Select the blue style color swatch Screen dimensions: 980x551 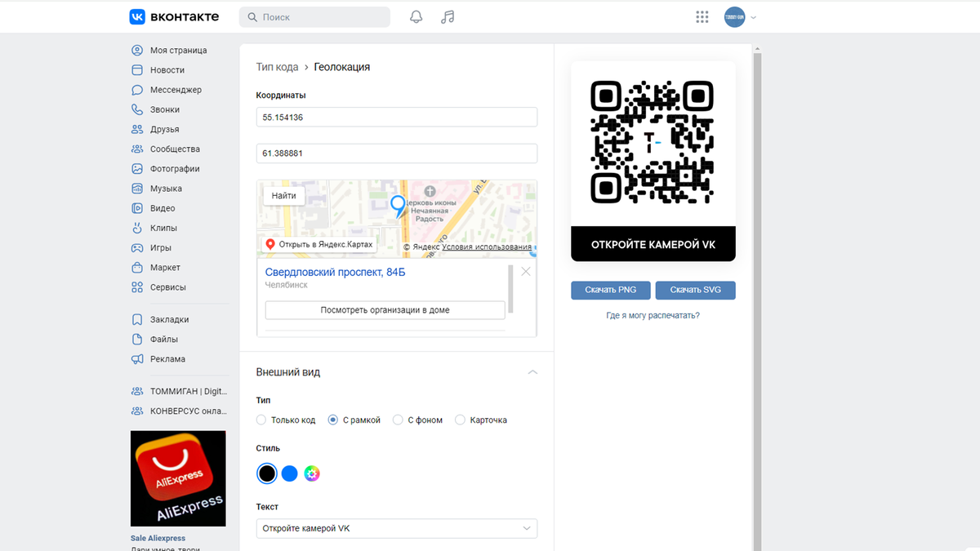(289, 473)
